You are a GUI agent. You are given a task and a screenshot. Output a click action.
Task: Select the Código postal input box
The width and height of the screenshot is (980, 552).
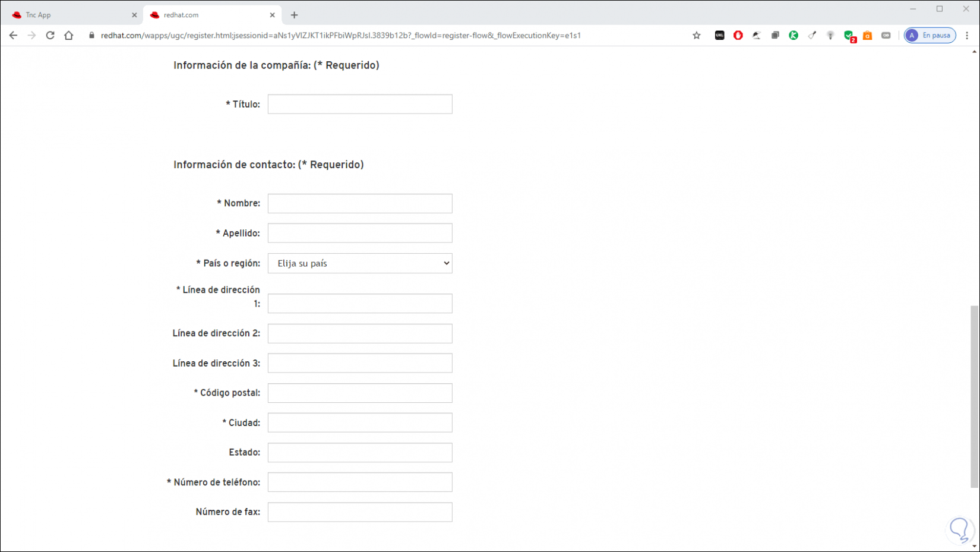coord(360,393)
